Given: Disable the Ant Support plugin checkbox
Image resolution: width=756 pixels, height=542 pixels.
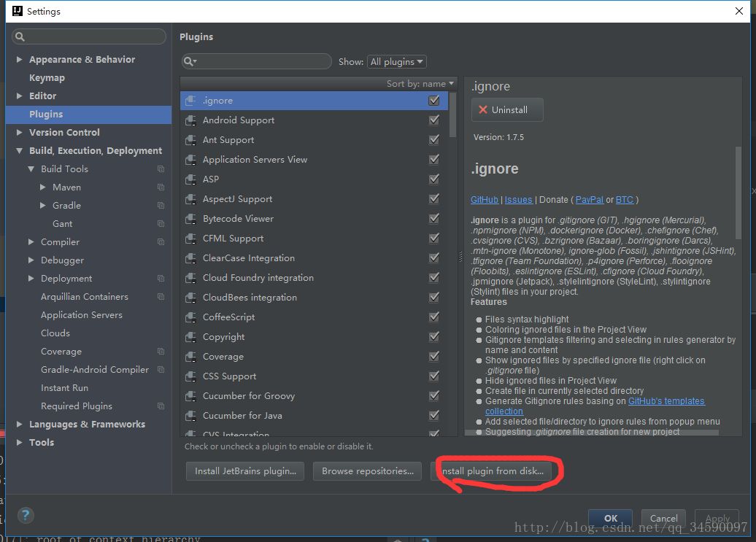Looking at the screenshot, I should (x=434, y=140).
